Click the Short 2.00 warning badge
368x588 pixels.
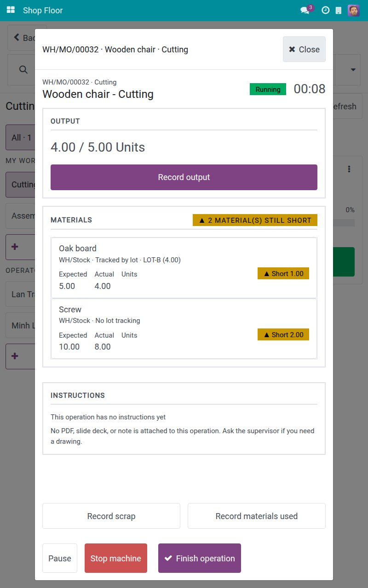pyautogui.click(x=283, y=334)
